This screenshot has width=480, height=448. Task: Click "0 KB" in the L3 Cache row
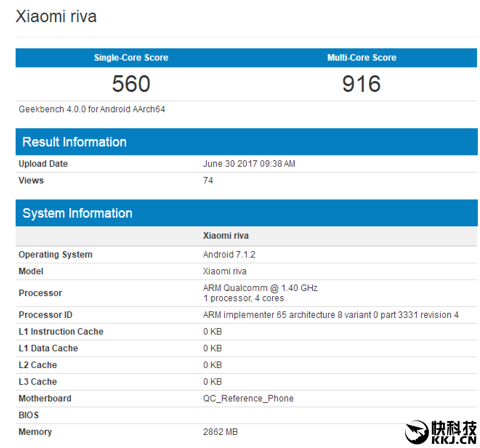click(x=213, y=382)
